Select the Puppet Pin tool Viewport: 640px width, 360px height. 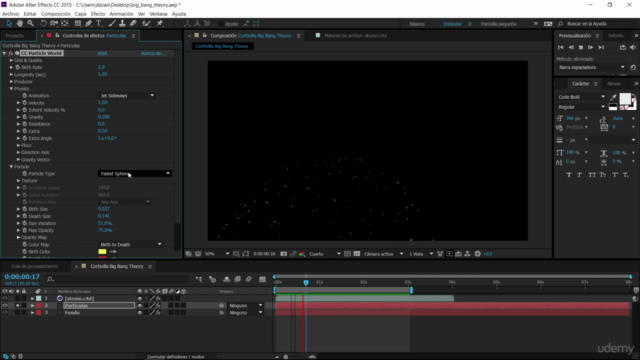(x=160, y=24)
